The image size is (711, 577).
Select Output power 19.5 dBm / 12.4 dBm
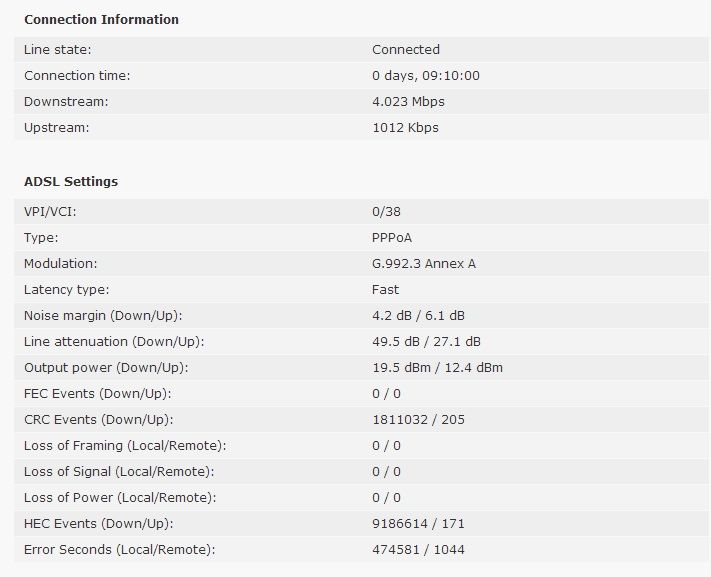pyautogui.click(x=438, y=367)
